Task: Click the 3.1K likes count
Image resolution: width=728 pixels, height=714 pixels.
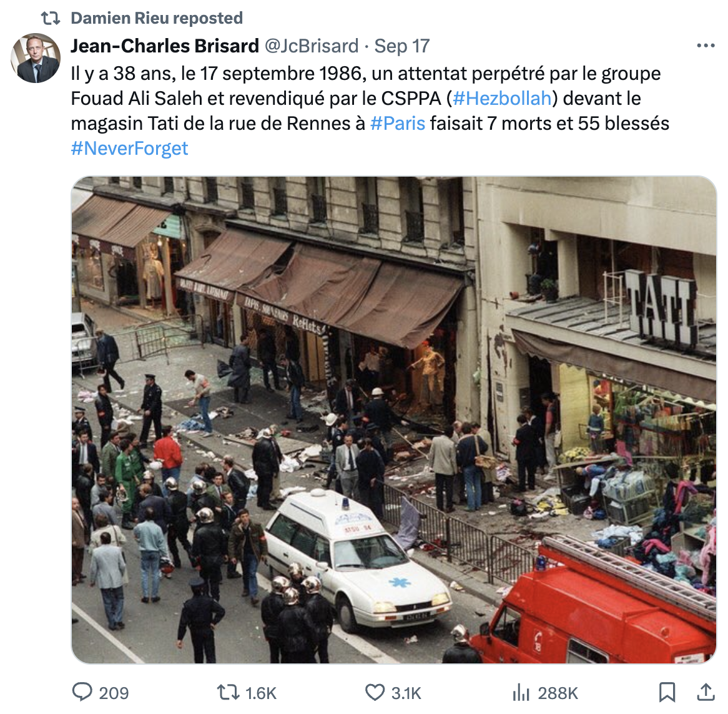Action: click(406, 693)
